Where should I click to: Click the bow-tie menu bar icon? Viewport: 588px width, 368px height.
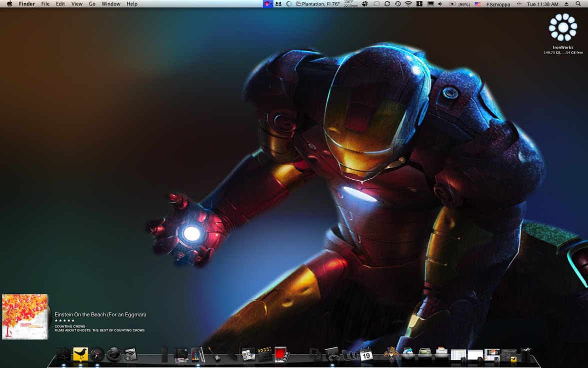[x=278, y=4]
